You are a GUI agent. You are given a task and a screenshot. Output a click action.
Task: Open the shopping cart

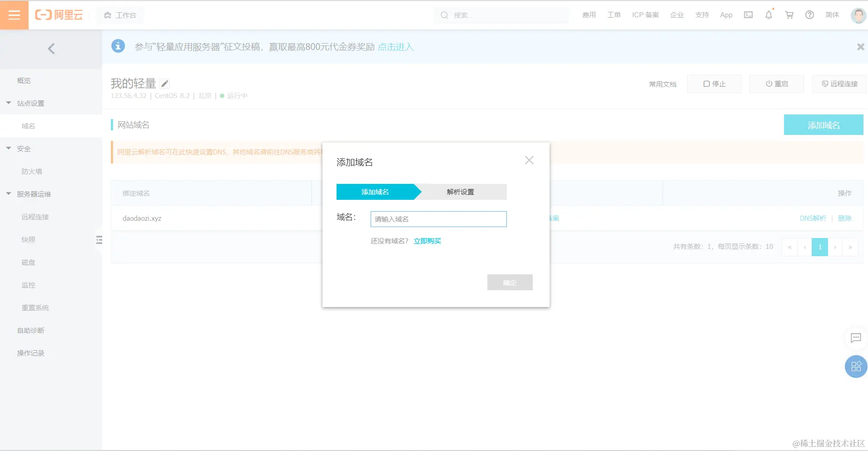click(789, 15)
